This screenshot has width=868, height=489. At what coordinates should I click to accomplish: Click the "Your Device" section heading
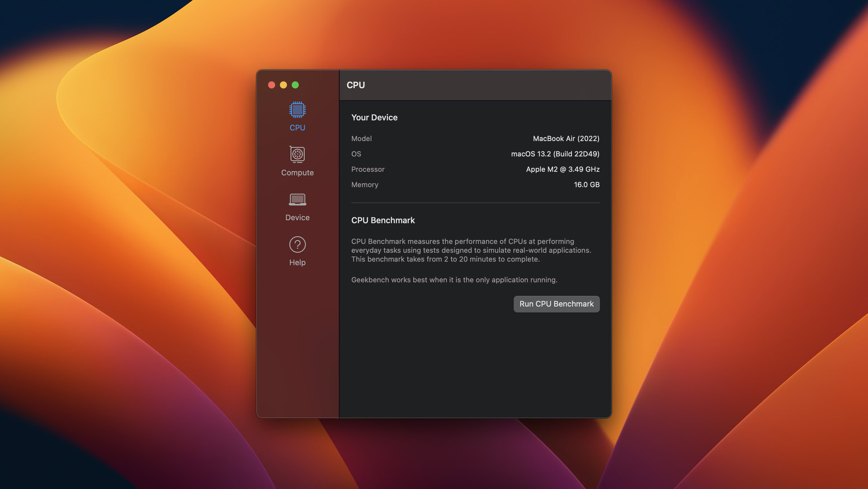(374, 118)
